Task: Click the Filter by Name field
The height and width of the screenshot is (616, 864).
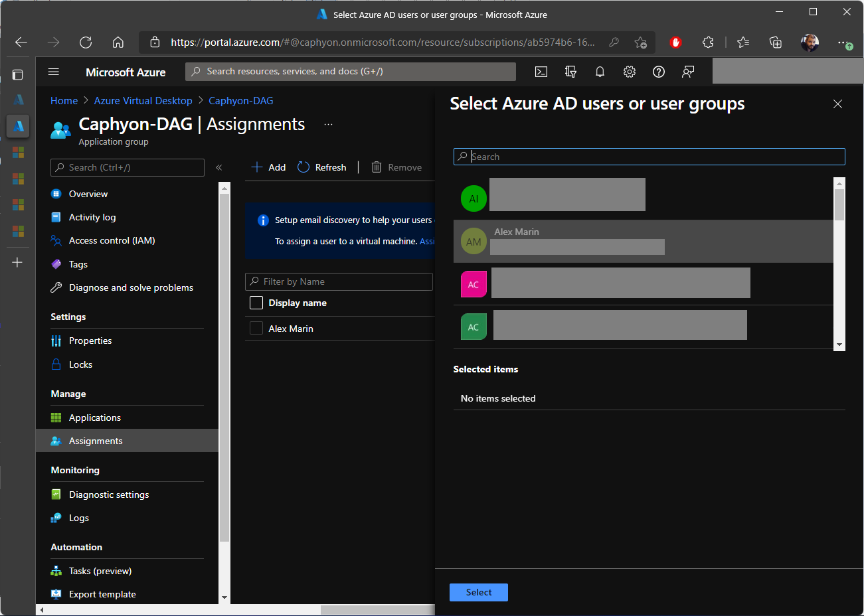Action: 339,281
